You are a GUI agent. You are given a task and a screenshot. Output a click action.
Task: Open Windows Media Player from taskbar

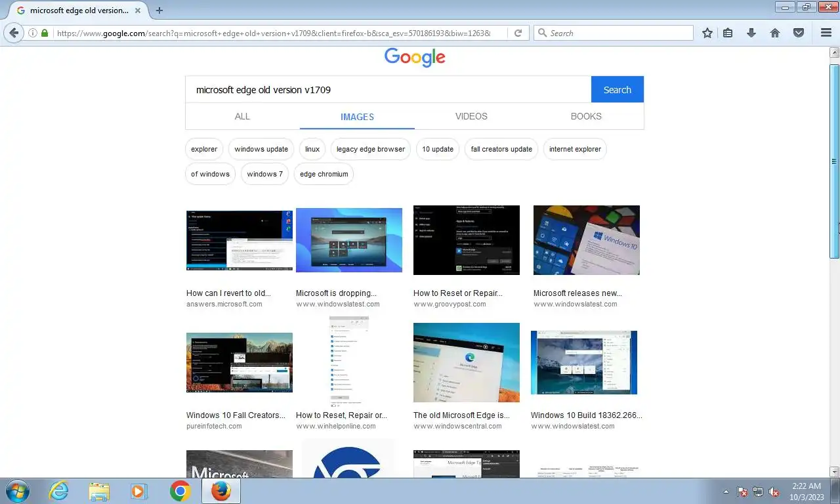click(x=138, y=491)
